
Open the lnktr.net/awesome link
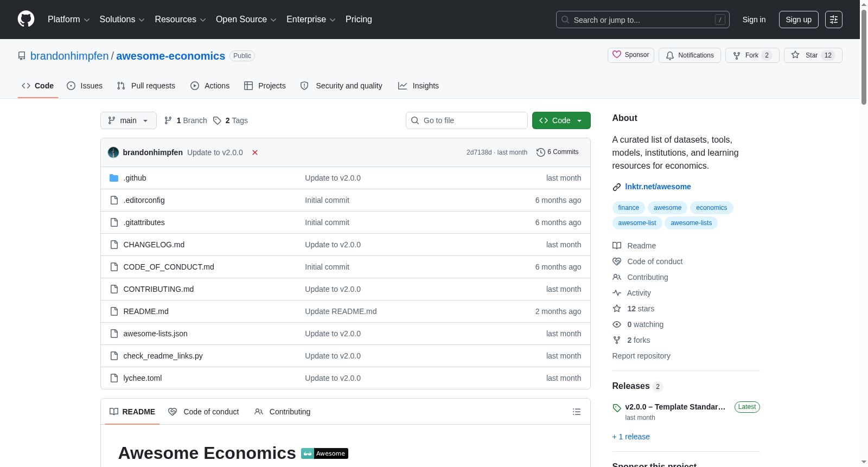click(658, 187)
